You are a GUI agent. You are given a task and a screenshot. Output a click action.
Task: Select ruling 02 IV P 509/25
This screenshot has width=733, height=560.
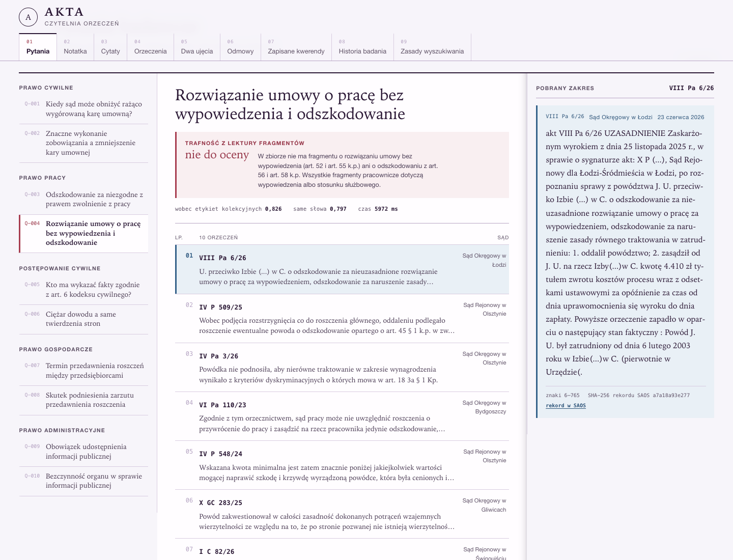(x=342, y=318)
